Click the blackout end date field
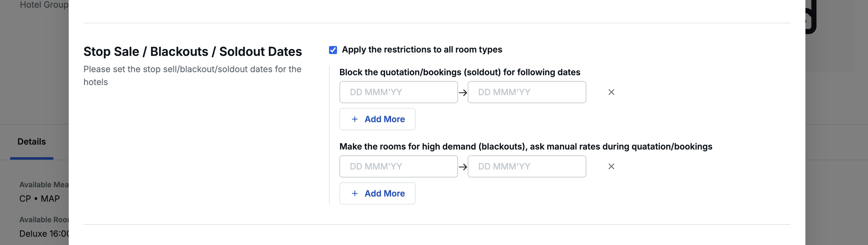 pyautogui.click(x=527, y=166)
